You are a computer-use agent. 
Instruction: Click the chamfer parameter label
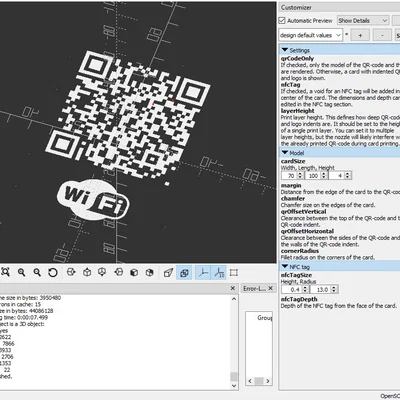(x=293, y=198)
